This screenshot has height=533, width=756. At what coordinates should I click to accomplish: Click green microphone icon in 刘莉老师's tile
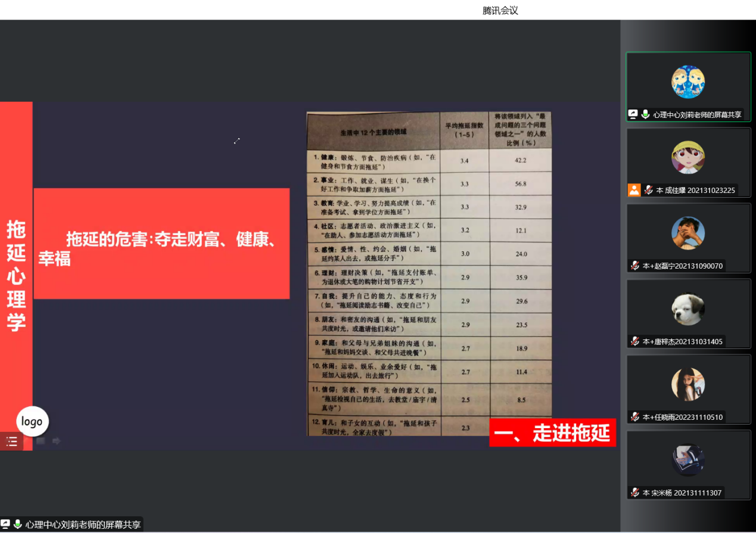click(645, 114)
